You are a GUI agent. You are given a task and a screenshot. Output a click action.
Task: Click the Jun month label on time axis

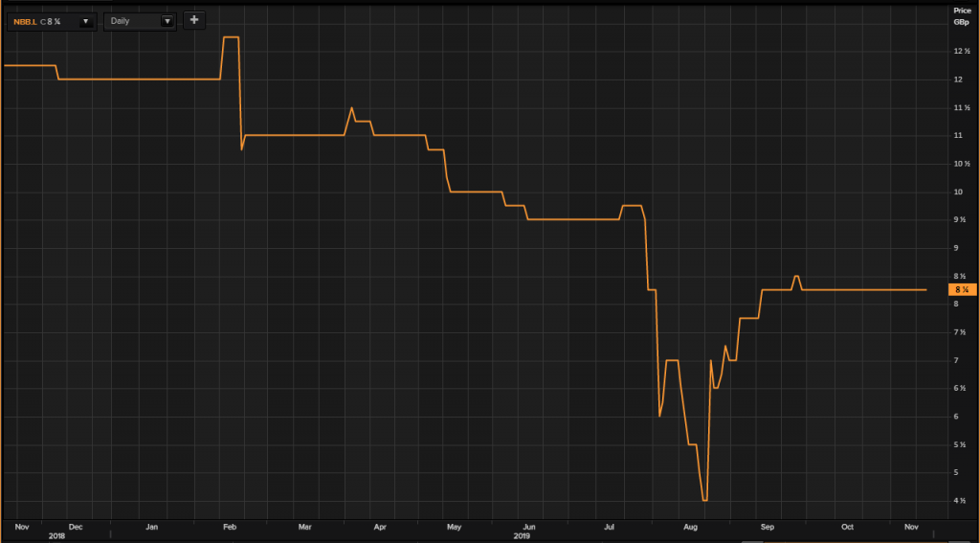tap(528, 527)
